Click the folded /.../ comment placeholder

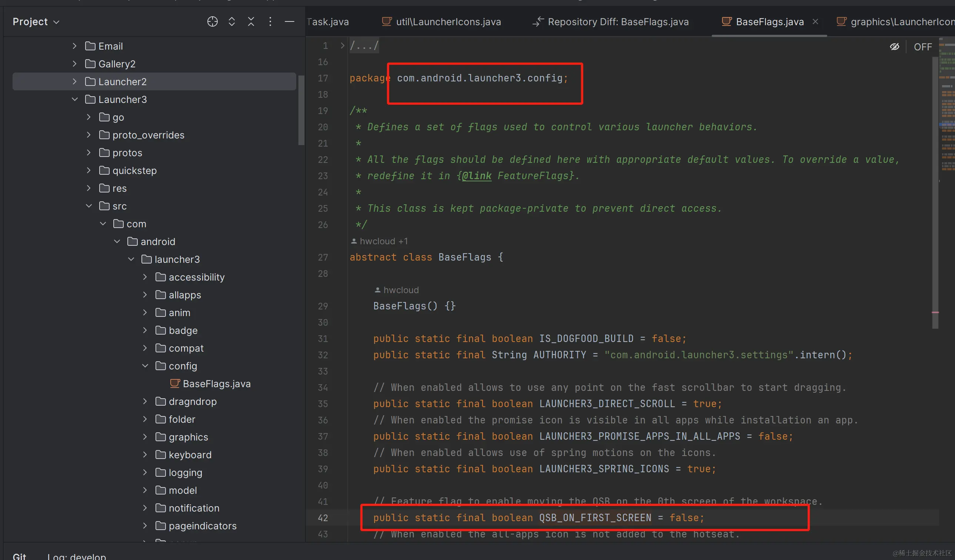[364, 46]
